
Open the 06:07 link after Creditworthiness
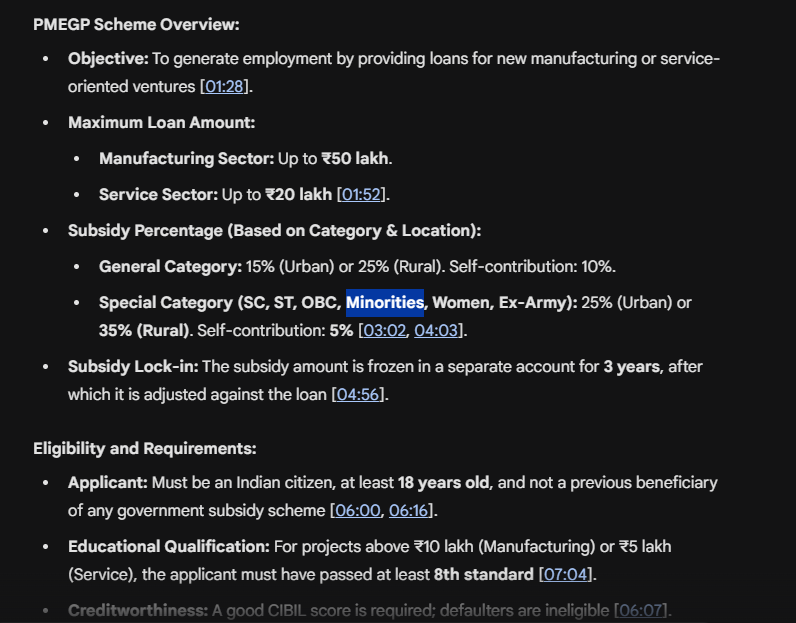(x=642, y=610)
